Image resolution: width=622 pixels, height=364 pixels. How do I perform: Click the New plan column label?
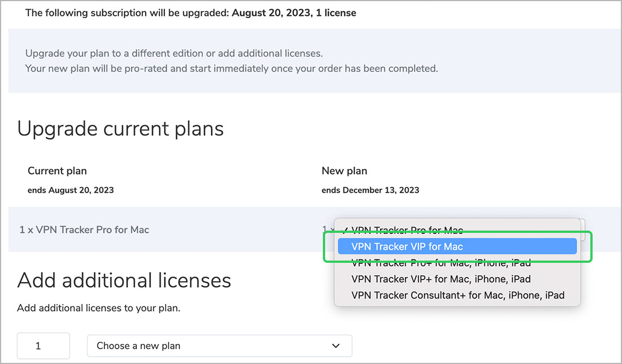[344, 171]
